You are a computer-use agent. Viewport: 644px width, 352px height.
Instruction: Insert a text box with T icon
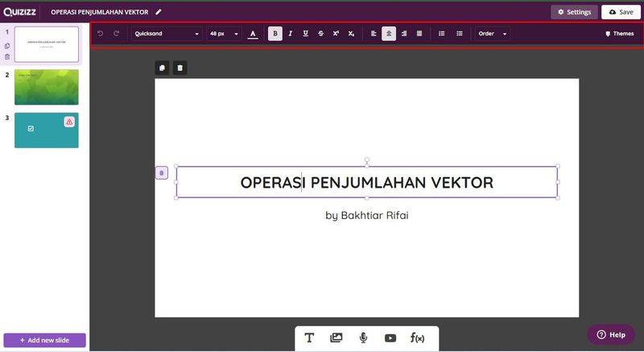309,338
